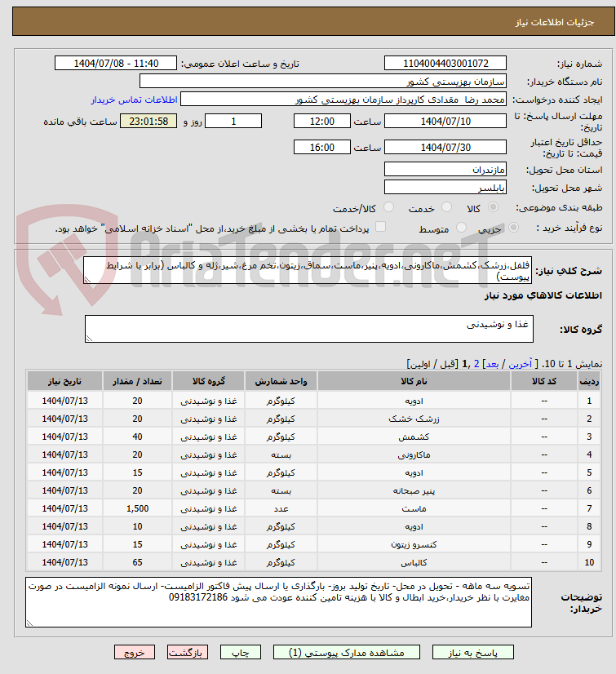Click the بعد next page link
Viewport: 616px width, 674px height.
[492, 364]
